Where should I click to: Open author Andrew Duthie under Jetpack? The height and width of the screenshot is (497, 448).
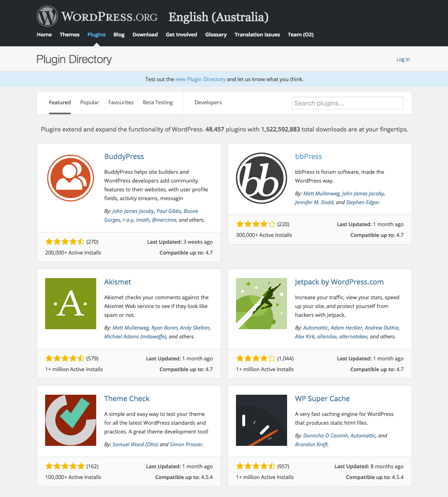click(x=381, y=328)
